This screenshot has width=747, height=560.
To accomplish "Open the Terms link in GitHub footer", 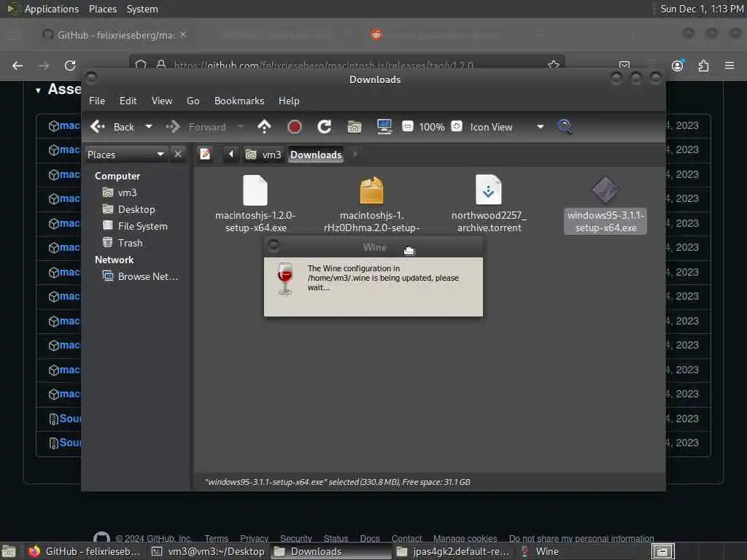I will (216, 538).
